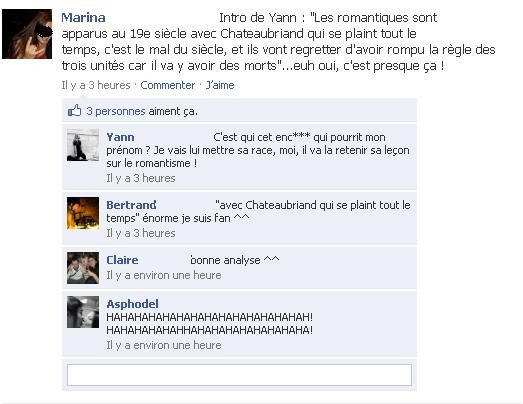Visit Asphodel's profile name link

tap(132, 304)
